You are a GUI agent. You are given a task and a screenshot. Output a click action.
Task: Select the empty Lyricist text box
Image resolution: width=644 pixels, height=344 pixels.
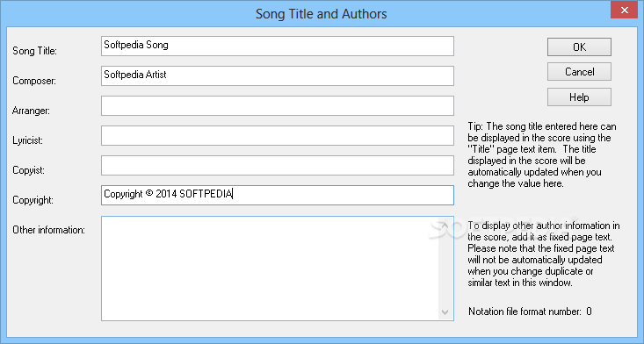(x=278, y=135)
